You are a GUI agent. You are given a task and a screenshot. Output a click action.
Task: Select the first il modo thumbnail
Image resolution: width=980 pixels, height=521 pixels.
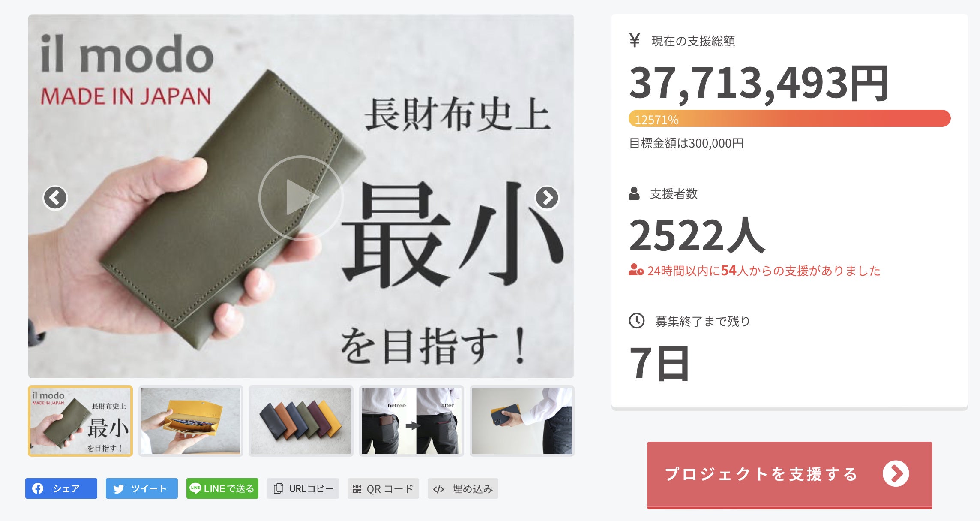[80, 421]
